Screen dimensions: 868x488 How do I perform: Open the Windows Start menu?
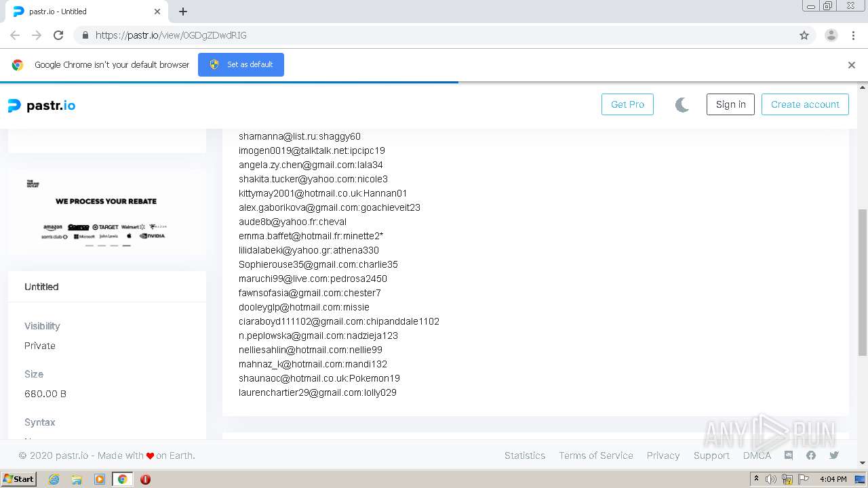(x=18, y=479)
